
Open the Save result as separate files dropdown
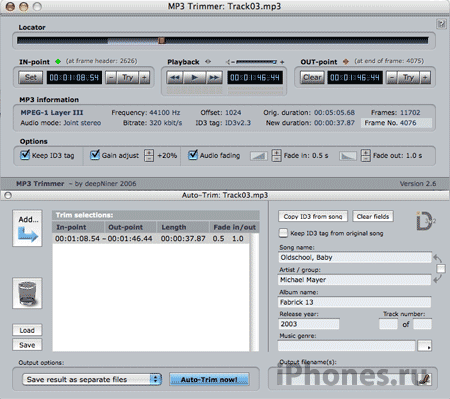(92, 379)
